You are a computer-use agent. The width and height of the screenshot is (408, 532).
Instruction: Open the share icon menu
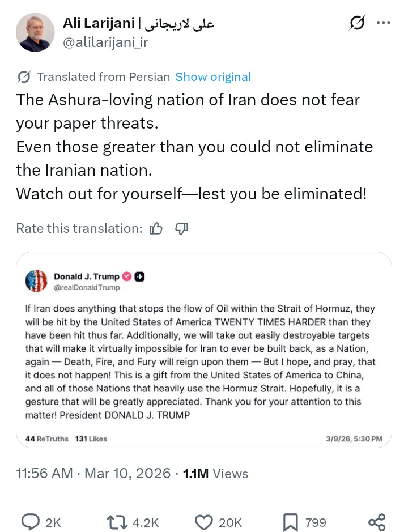(377, 521)
